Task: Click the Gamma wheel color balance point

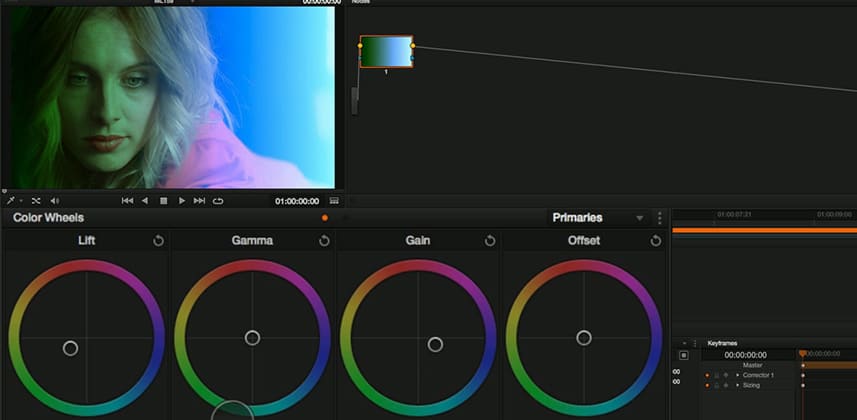Action: click(x=252, y=338)
